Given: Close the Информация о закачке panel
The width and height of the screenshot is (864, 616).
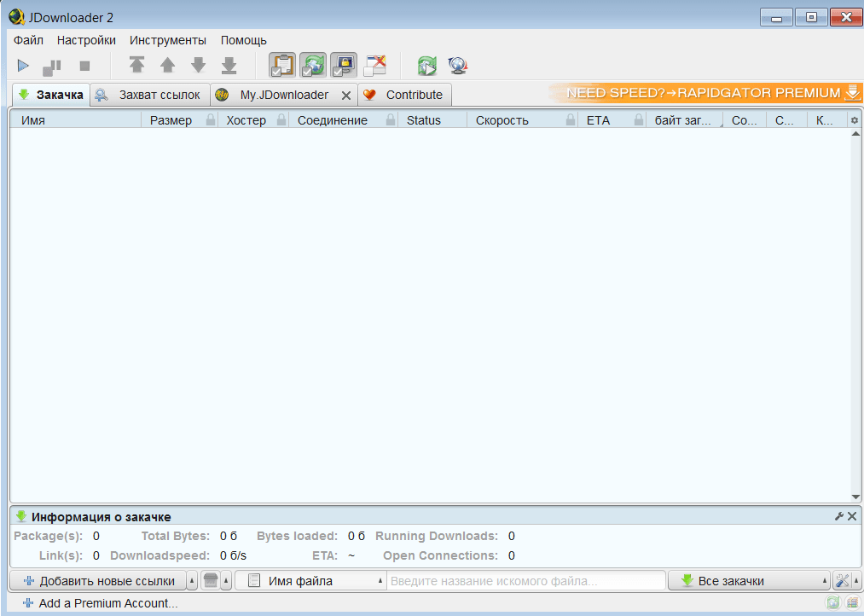Looking at the screenshot, I should click(852, 516).
